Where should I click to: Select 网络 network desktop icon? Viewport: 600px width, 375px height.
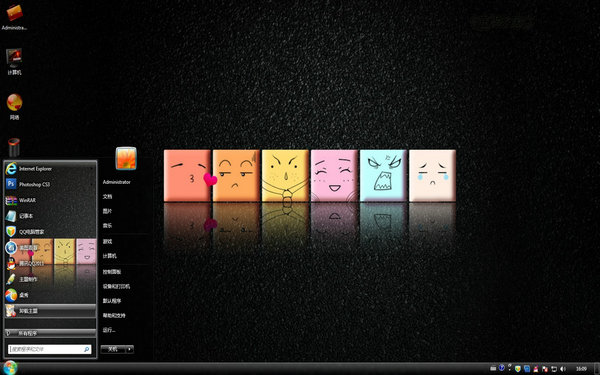(x=14, y=107)
